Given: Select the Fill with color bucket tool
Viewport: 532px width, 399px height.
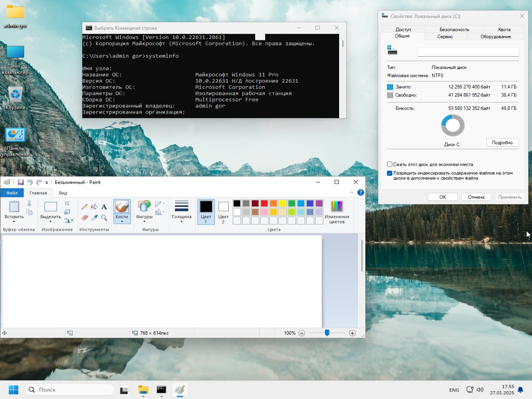Looking at the screenshot, I should pyautogui.click(x=94, y=207).
